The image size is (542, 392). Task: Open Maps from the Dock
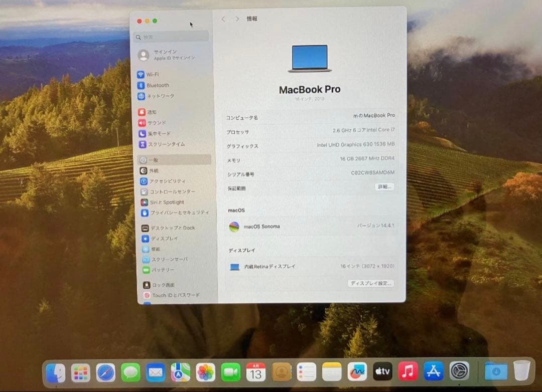(181, 372)
